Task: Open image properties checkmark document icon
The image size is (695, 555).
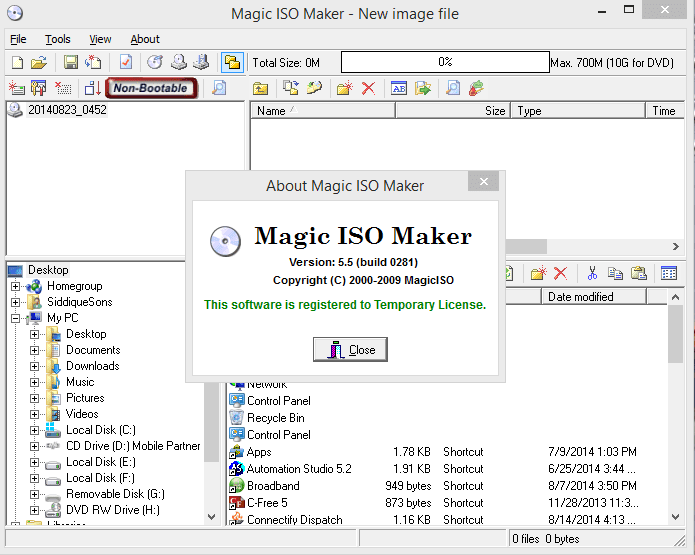Action: [x=126, y=63]
